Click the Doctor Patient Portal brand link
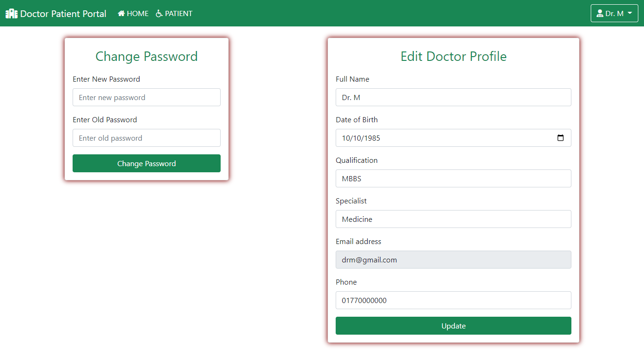Viewport: 644px width, 354px height. [x=56, y=14]
